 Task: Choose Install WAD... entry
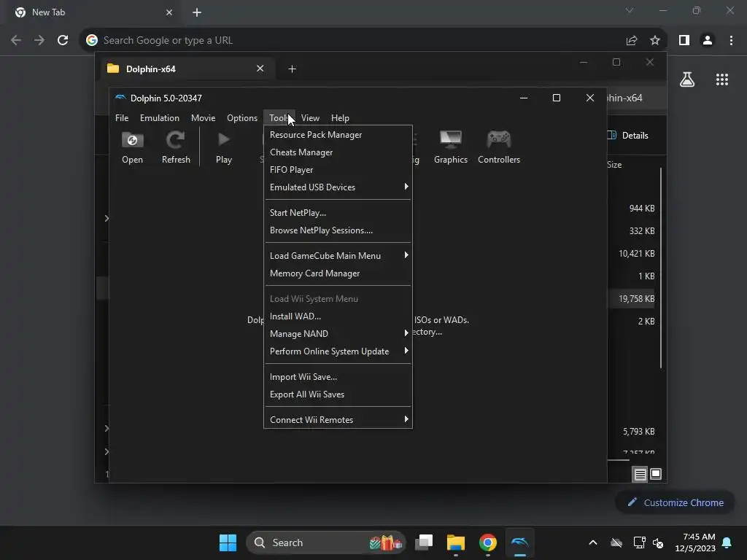pos(338,316)
